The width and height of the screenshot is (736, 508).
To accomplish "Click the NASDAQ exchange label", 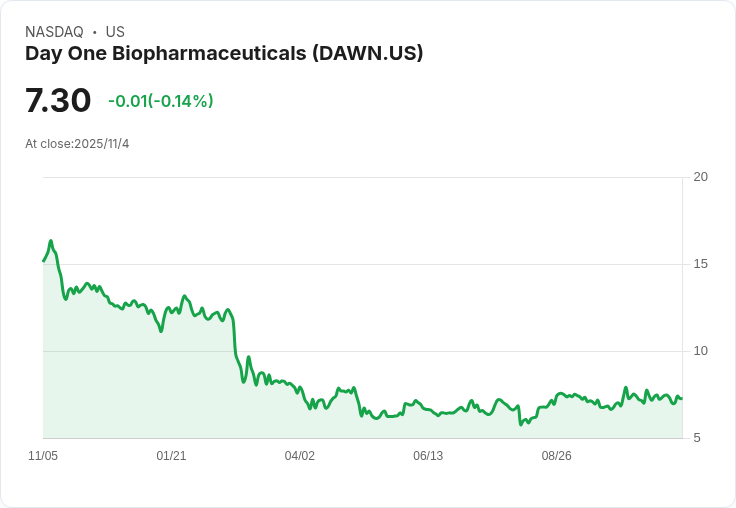I will 54,32.
